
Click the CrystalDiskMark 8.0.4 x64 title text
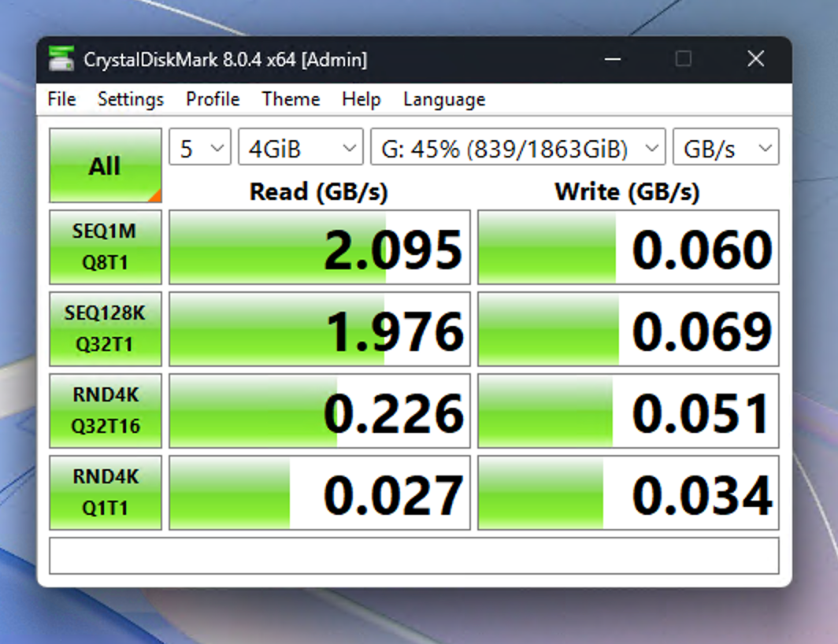[225, 59]
